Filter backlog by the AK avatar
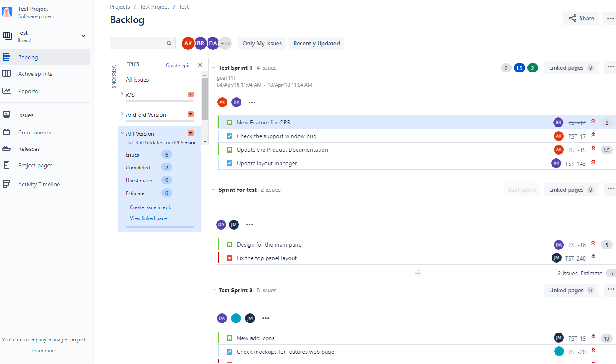Viewport: 616px width, 364px height. click(188, 43)
